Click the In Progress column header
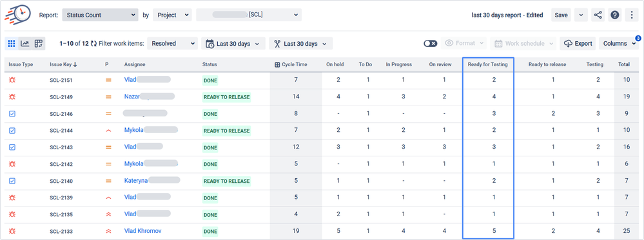Image resolution: width=644 pixels, height=240 pixels. [399, 64]
